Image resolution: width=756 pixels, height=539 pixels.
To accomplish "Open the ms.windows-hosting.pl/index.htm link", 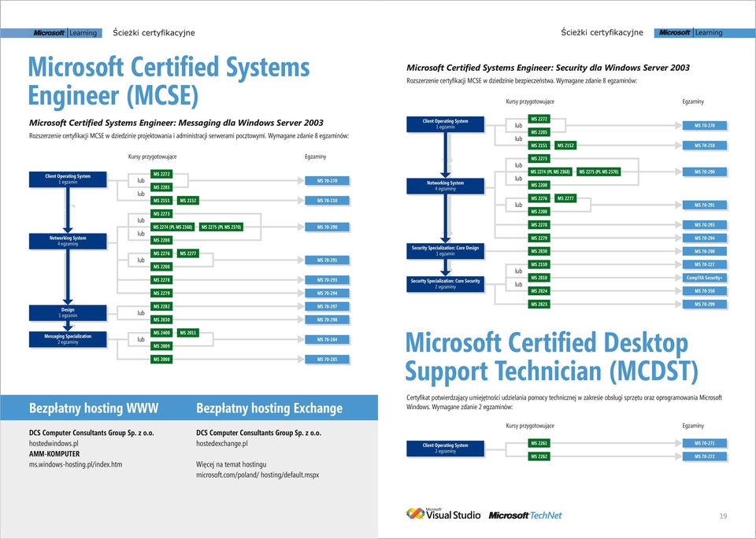I will click(x=76, y=464).
